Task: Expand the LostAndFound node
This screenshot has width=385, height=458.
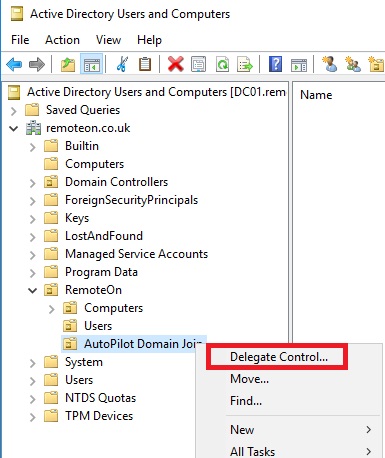Action: point(32,237)
